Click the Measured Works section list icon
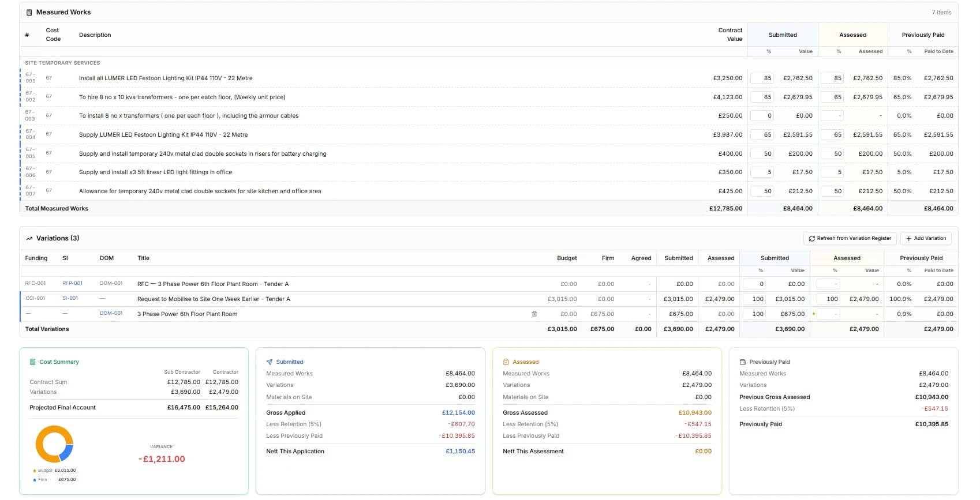 pyautogui.click(x=29, y=12)
